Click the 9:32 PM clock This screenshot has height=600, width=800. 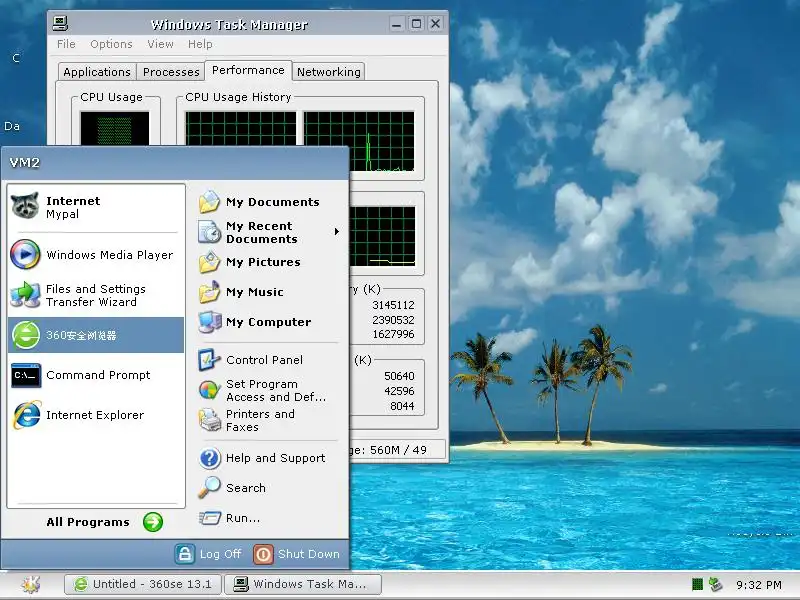[x=759, y=585]
